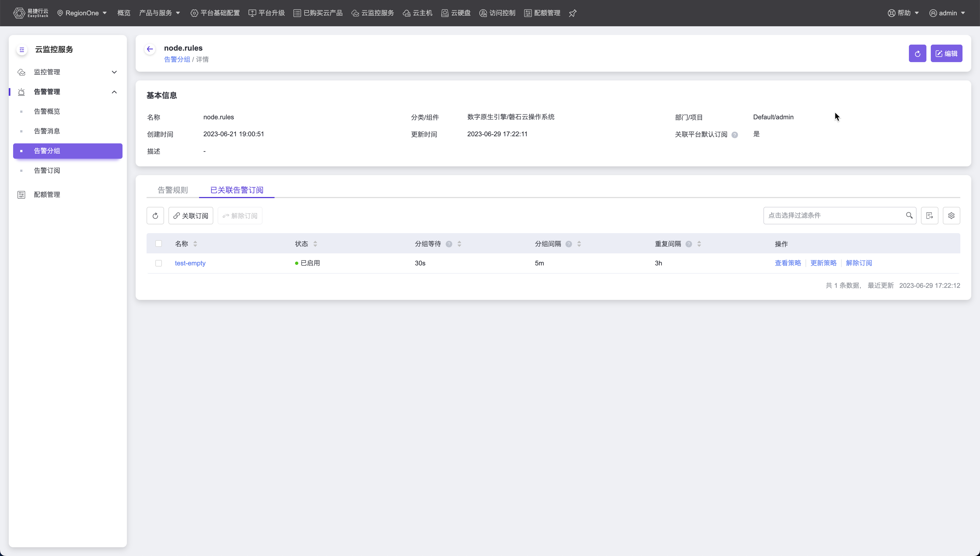Click the filter condition input field
The width and height of the screenshot is (980, 556).
point(832,215)
